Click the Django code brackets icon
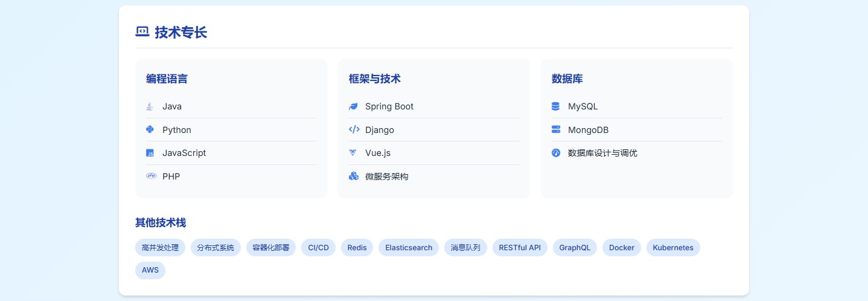The height and width of the screenshot is (301, 868). coord(354,129)
